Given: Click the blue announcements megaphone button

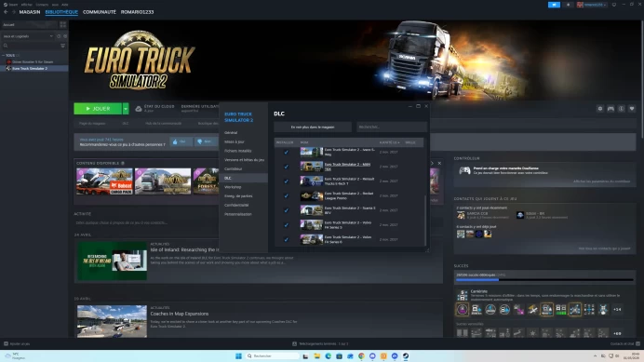Looking at the screenshot, I should 554,5.
